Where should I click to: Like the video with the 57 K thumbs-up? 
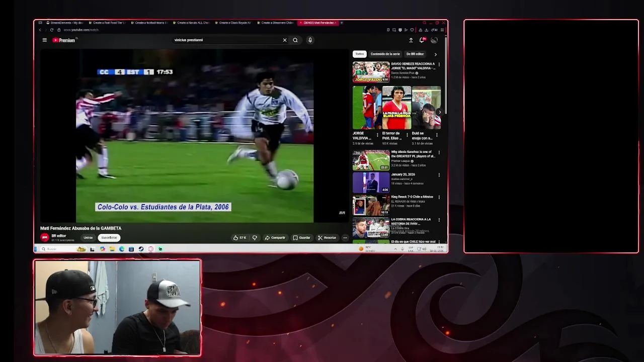(x=239, y=237)
